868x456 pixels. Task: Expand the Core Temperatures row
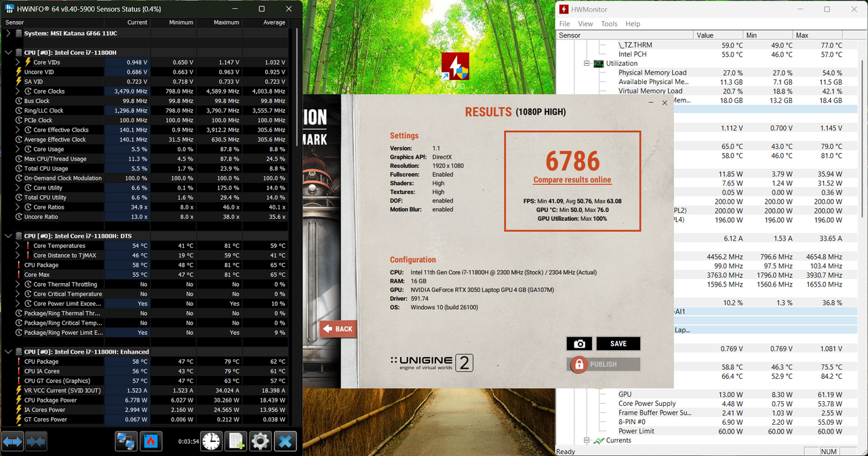[18, 246]
